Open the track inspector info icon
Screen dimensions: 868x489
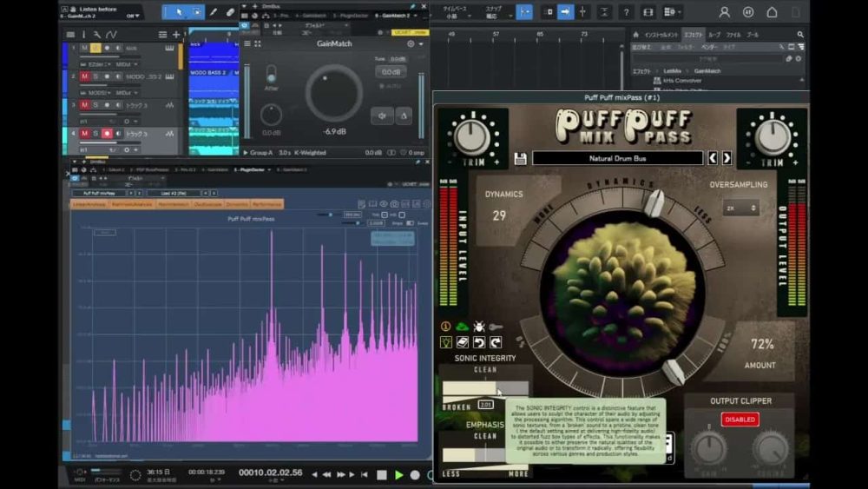point(84,35)
